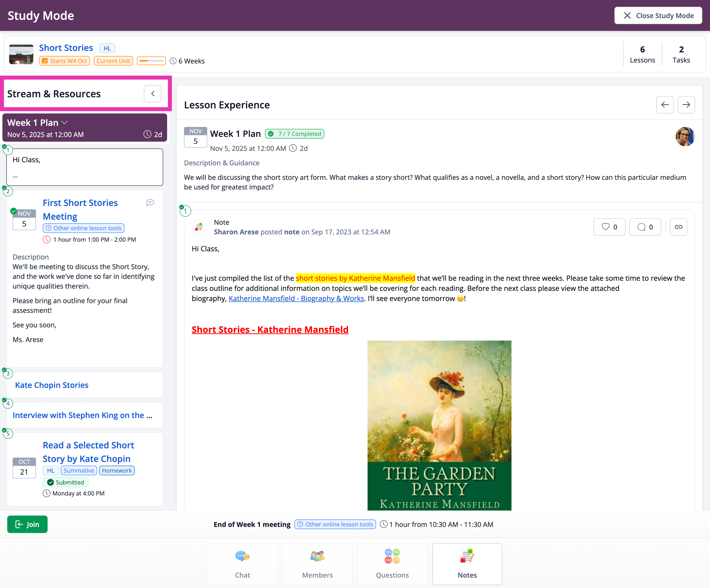Click the Summative tag on Kate Chopin task

pyautogui.click(x=79, y=470)
